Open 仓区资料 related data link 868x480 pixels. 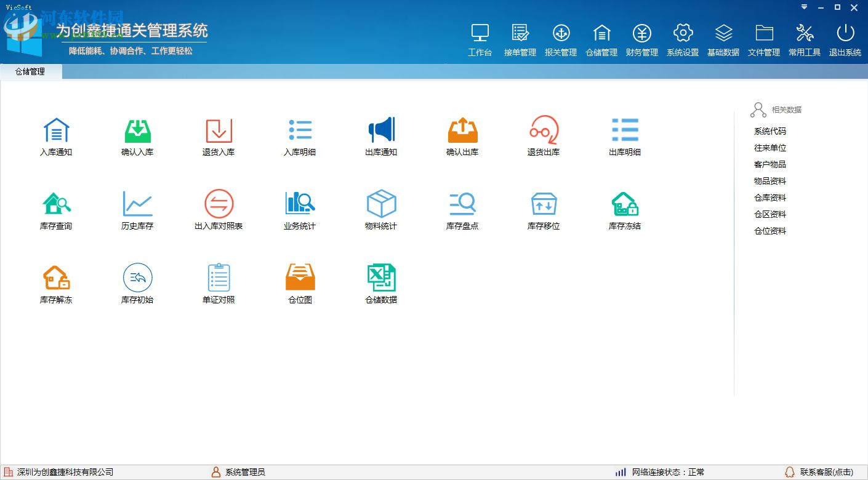click(770, 214)
